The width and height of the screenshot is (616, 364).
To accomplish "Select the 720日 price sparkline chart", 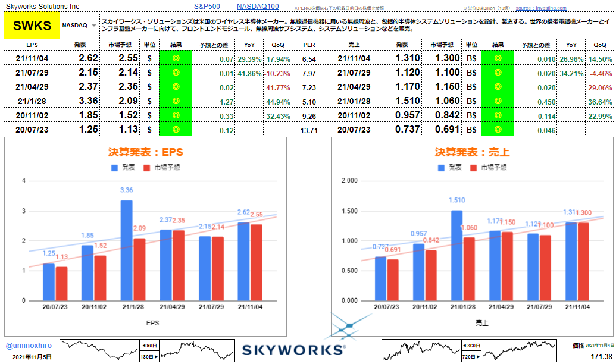I will (x=518, y=351).
